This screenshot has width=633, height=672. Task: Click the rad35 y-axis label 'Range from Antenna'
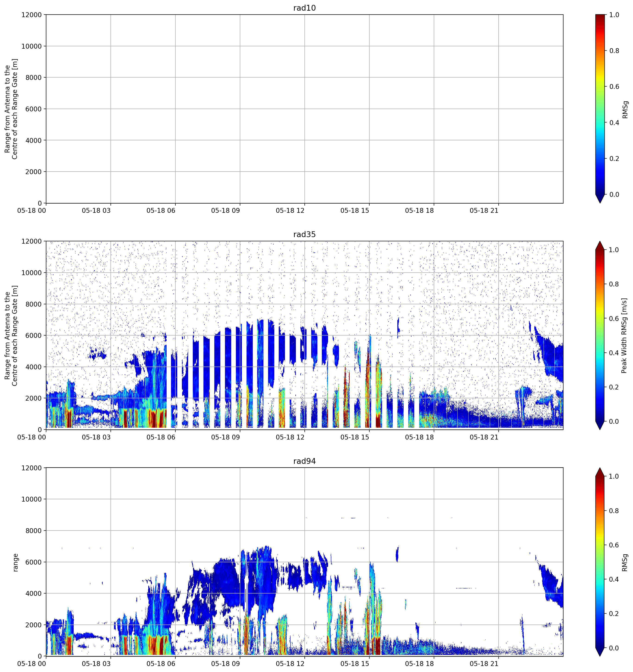tap(11, 335)
